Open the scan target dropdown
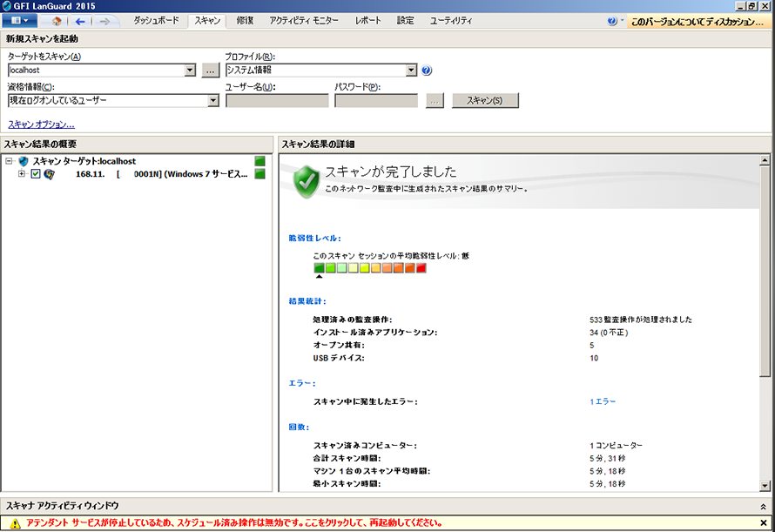This screenshot has width=775, height=532. click(x=191, y=71)
